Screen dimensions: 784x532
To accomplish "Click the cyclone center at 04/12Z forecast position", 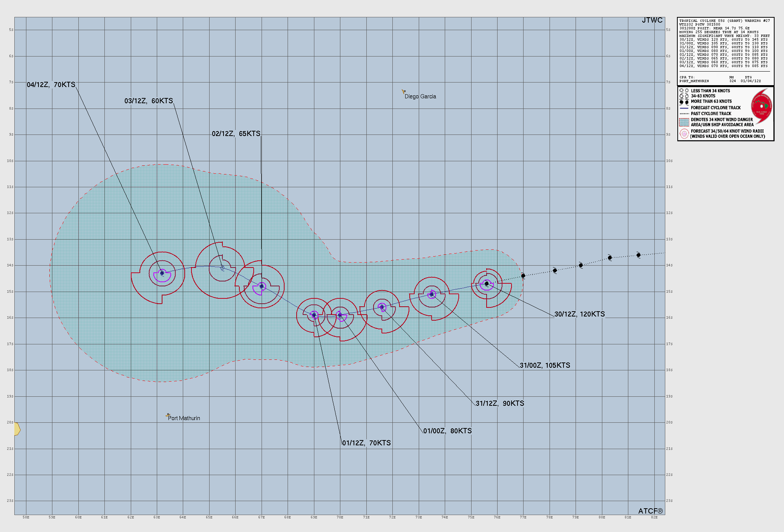I will 162,273.
